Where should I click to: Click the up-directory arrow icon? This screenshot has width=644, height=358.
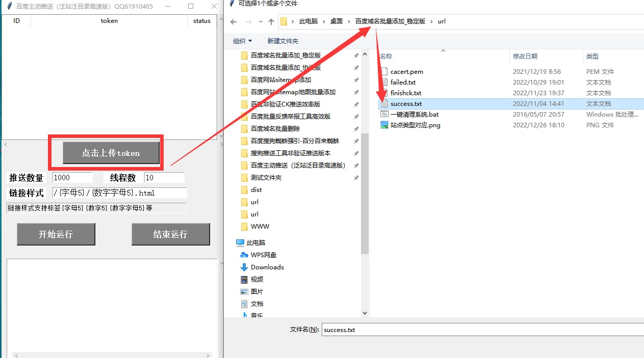271,21
